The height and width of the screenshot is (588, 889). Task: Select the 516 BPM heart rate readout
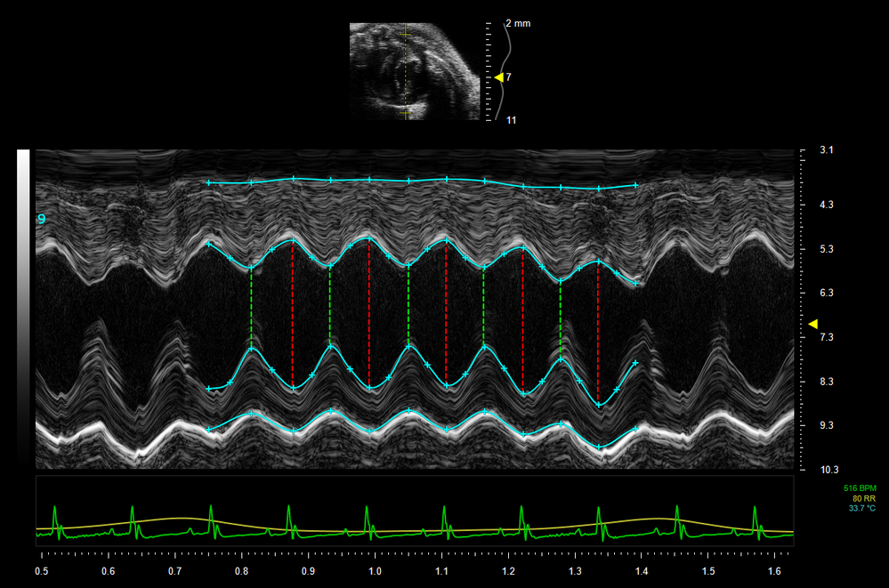(x=860, y=488)
